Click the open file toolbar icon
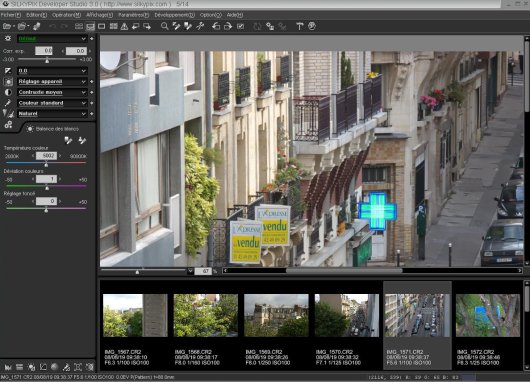 7,26
